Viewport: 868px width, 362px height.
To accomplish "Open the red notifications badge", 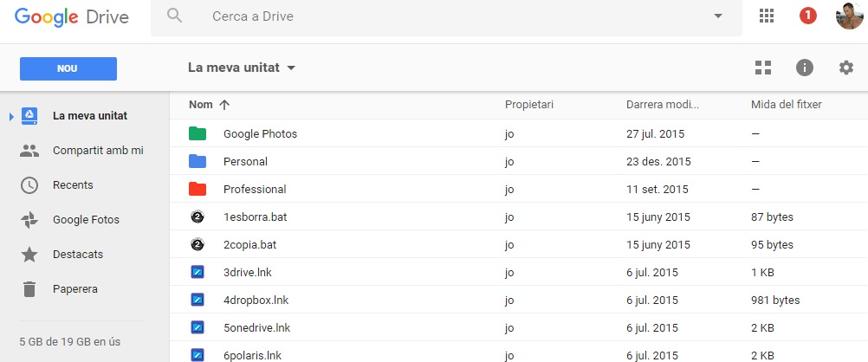I will [x=807, y=16].
